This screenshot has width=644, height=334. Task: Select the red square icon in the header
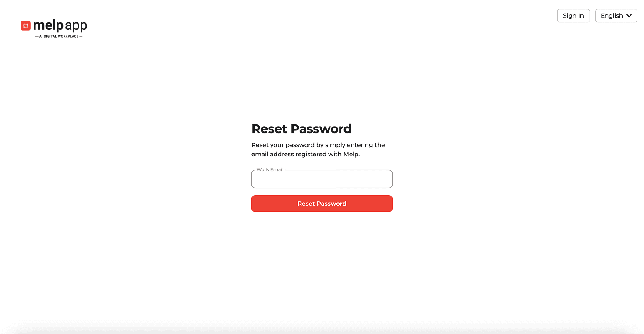coord(25,25)
